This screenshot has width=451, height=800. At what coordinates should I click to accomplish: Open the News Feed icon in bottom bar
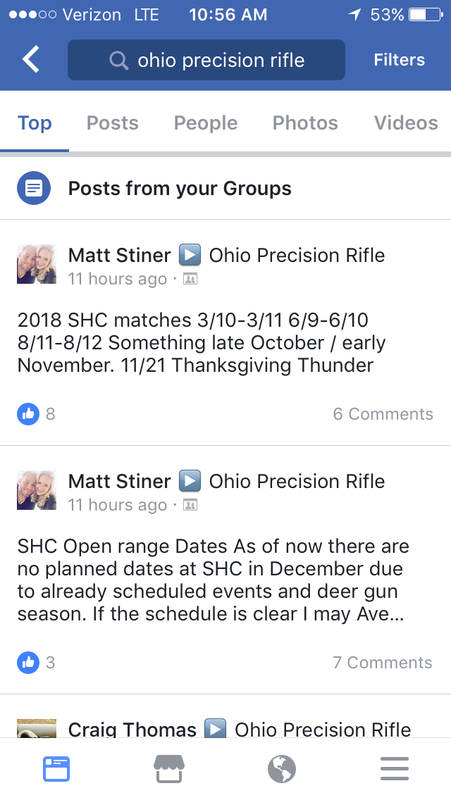(56, 768)
